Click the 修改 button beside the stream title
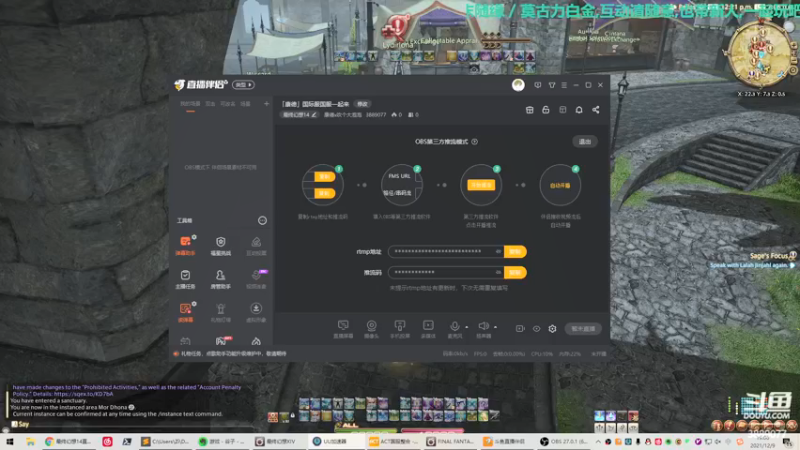The height and width of the screenshot is (450, 800). coord(362,104)
